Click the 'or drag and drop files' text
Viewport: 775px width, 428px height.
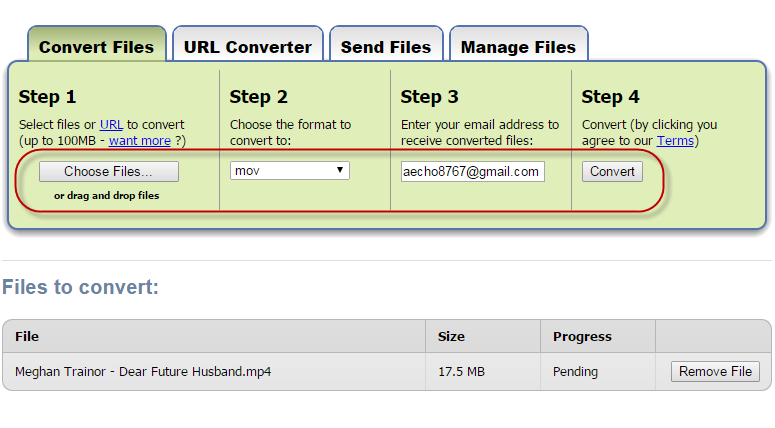pyautogui.click(x=106, y=196)
